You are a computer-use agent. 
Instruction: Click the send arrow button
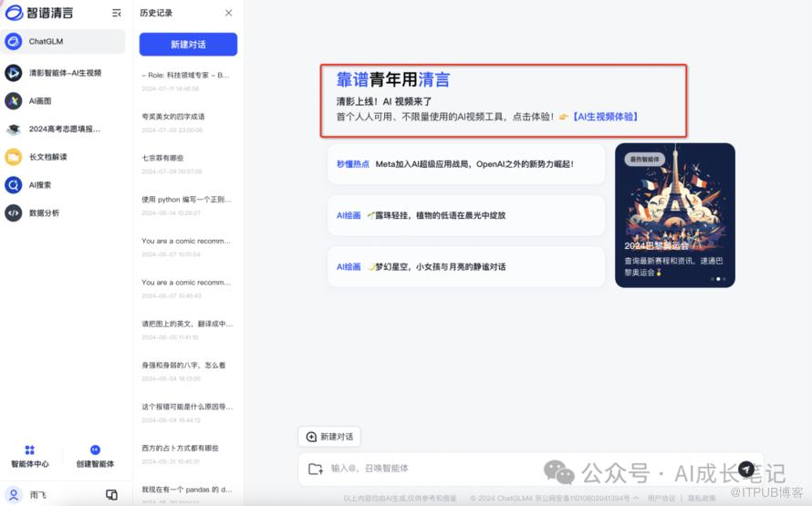pos(745,469)
